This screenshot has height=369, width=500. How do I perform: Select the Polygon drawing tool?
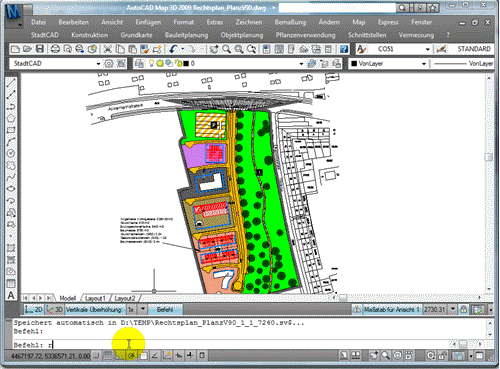[x=11, y=118]
